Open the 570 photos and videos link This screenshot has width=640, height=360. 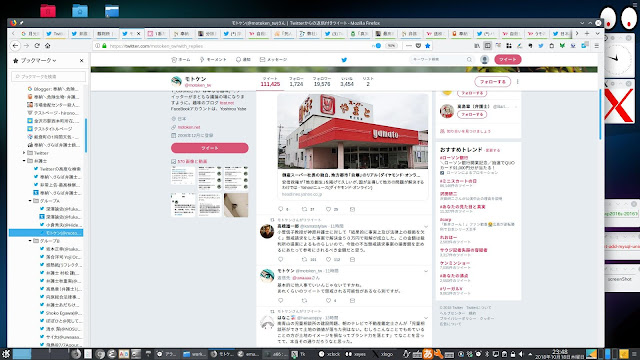click(x=192, y=162)
